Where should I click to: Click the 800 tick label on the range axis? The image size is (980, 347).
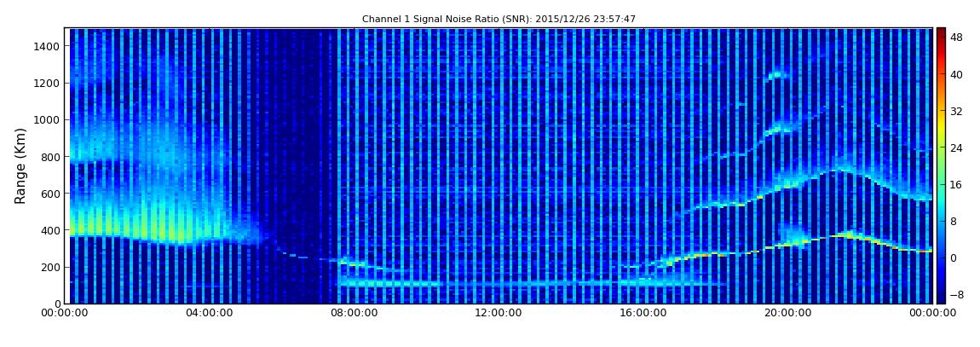[x=50, y=157]
